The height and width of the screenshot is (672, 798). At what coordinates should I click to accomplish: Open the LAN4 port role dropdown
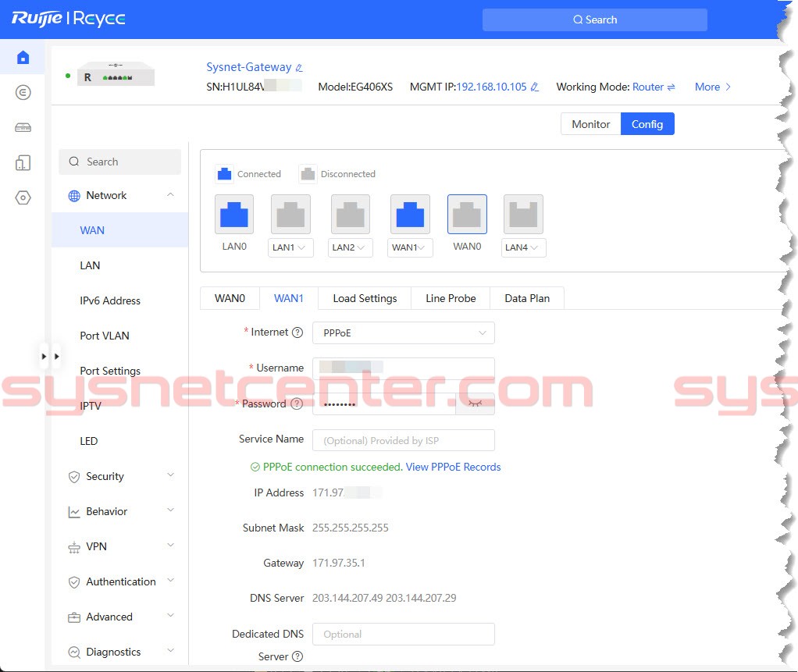point(522,247)
